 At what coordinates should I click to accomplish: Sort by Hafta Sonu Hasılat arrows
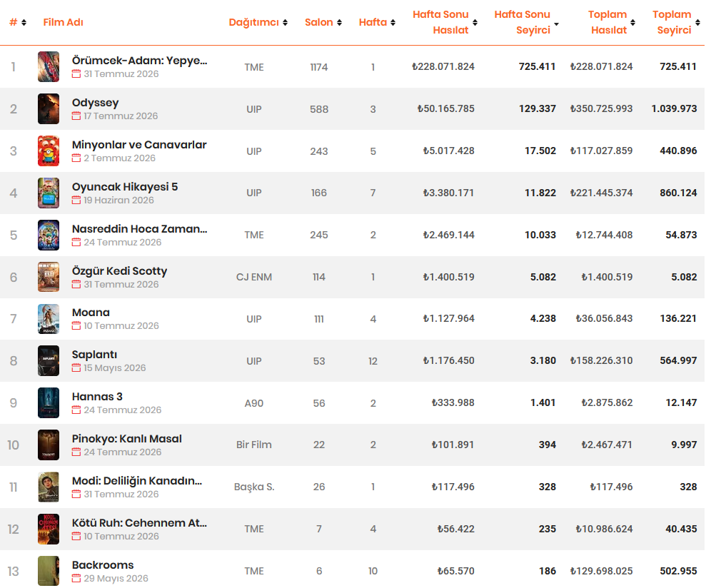click(x=475, y=22)
